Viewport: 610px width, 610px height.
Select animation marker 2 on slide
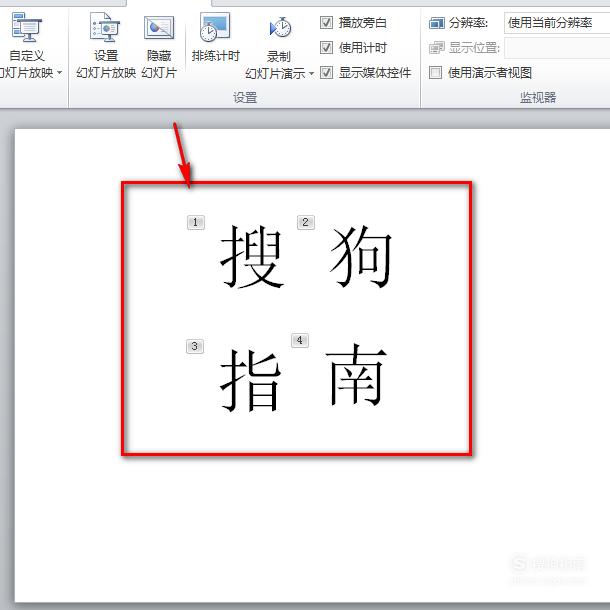click(x=306, y=223)
